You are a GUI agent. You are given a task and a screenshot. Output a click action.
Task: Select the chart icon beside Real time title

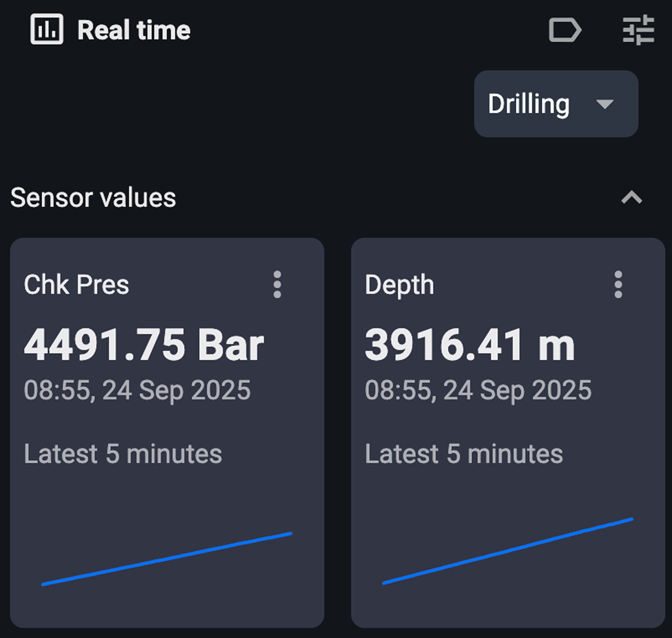[x=46, y=29]
